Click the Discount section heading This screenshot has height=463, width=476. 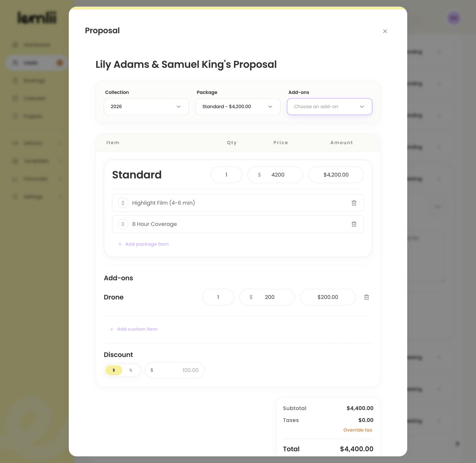coord(118,355)
